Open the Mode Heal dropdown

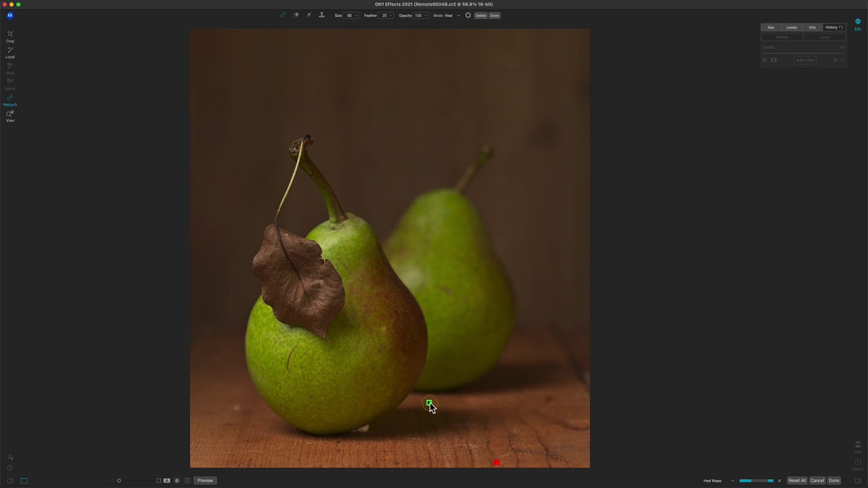click(452, 15)
